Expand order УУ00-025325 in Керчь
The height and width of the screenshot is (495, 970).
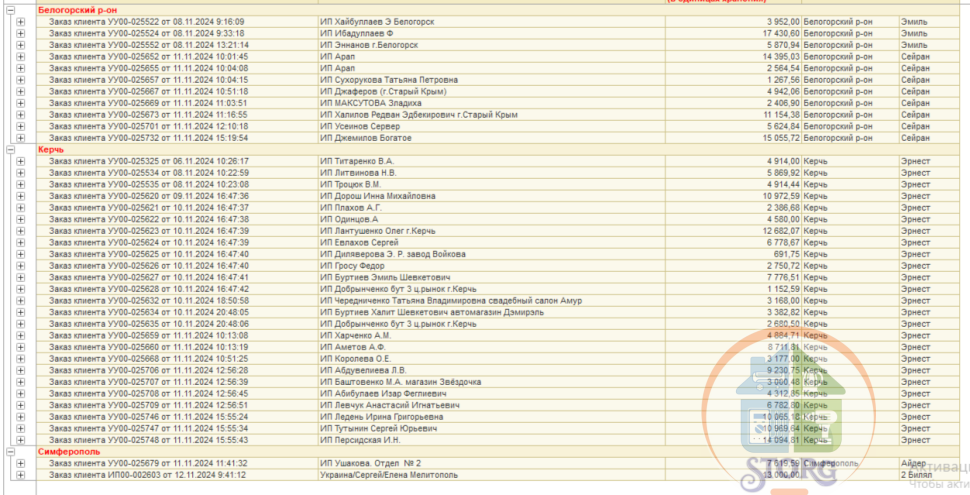(x=20, y=161)
